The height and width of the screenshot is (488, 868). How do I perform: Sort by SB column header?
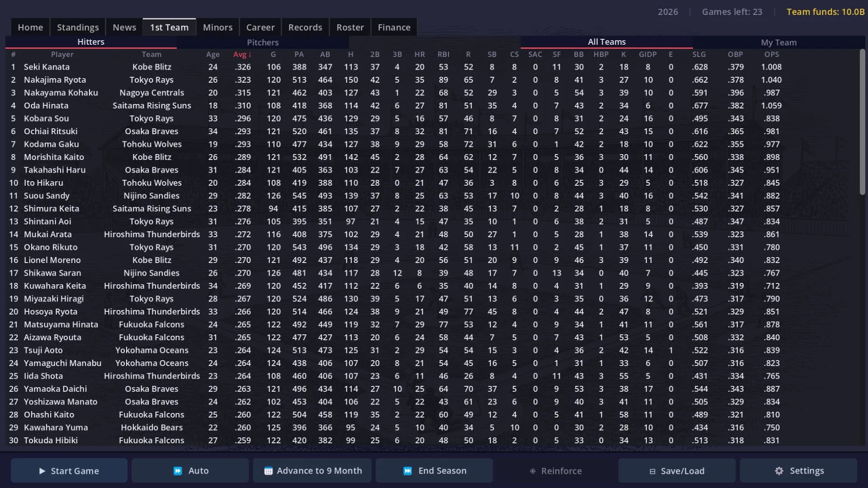pyautogui.click(x=492, y=54)
